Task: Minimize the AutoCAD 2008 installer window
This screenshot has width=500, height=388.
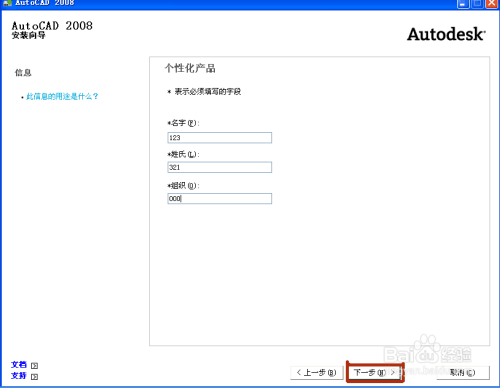Action: coord(463,4)
